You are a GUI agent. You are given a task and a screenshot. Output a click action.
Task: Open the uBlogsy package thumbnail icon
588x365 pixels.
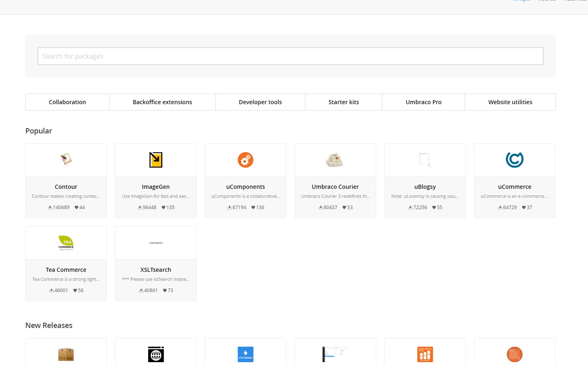(425, 160)
